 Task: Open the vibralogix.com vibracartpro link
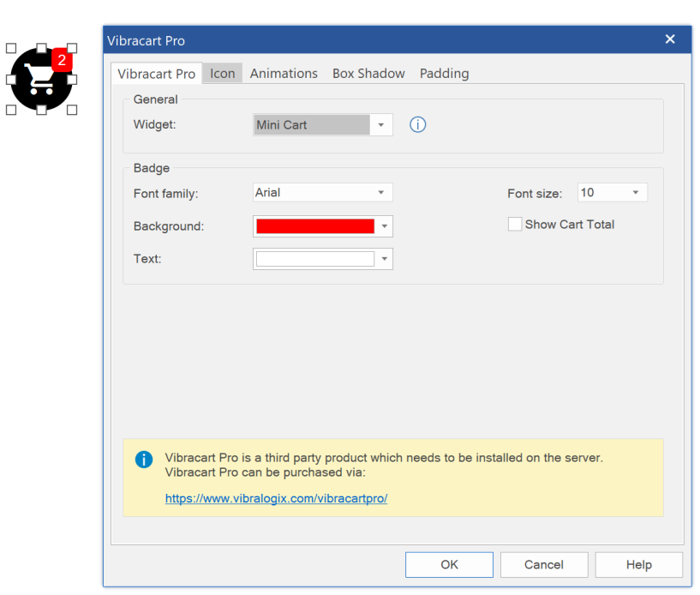277,498
